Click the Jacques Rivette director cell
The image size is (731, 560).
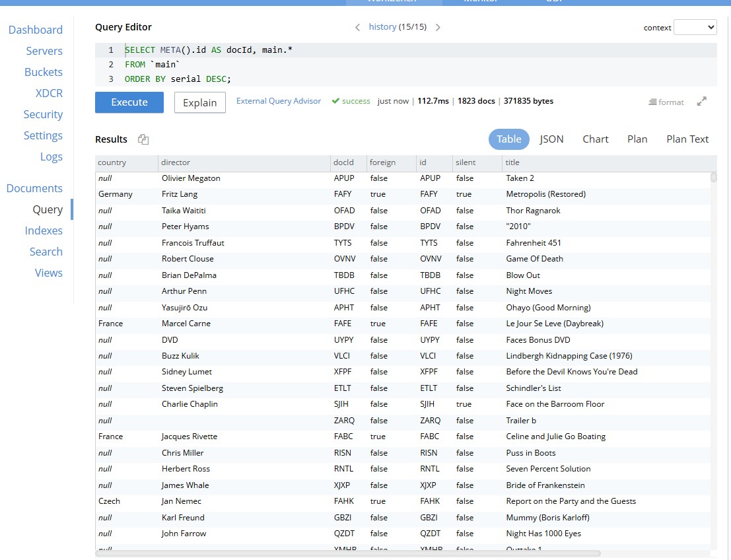(x=190, y=437)
